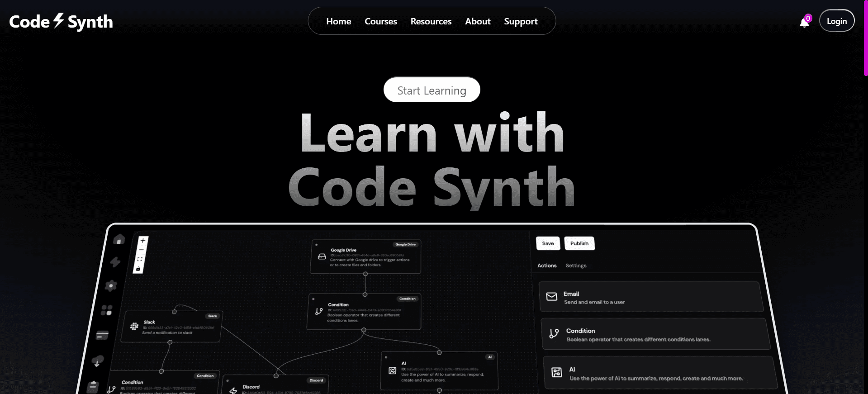Viewport: 868px width, 394px height.
Task: Click the clipboard icon in the sidebar
Action: pyautogui.click(x=93, y=387)
